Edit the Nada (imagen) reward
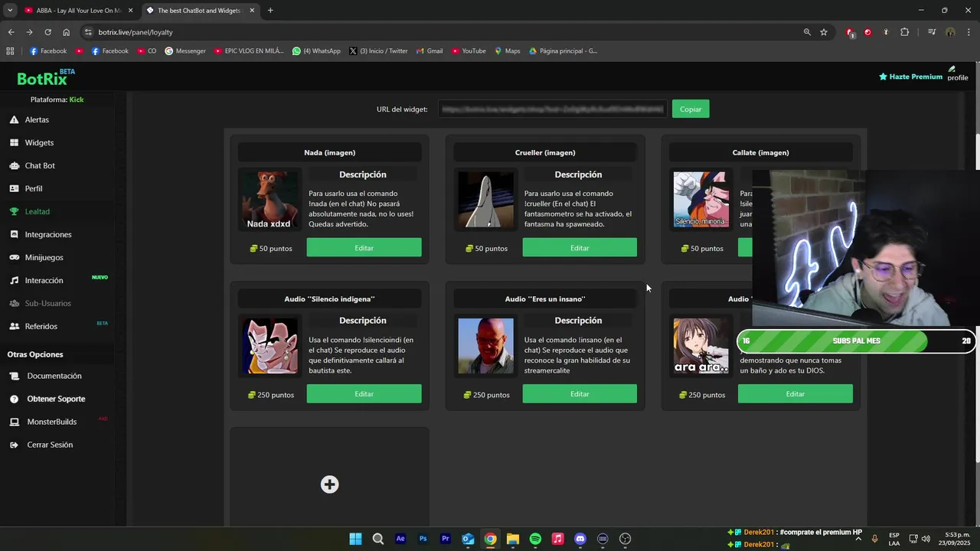The width and height of the screenshot is (980, 551). [364, 247]
